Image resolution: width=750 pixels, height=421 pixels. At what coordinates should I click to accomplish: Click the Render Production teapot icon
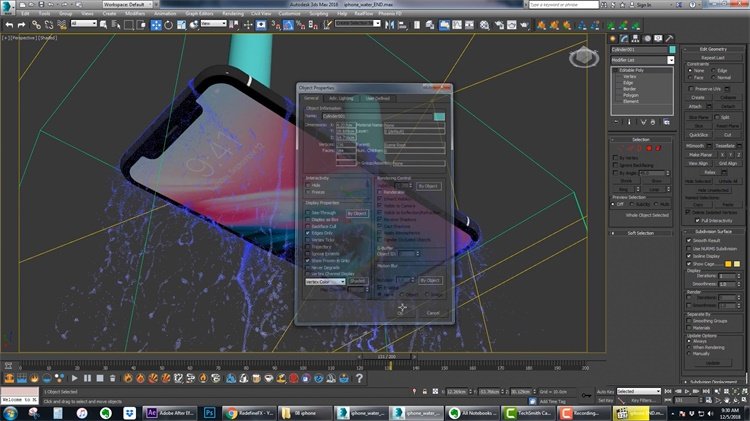click(x=525, y=25)
